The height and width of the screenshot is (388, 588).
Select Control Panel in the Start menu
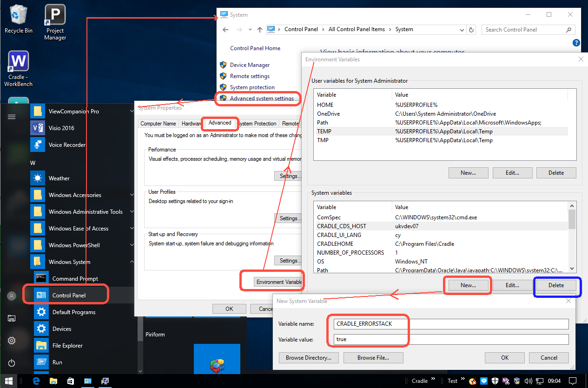click(x=69, y=296)
